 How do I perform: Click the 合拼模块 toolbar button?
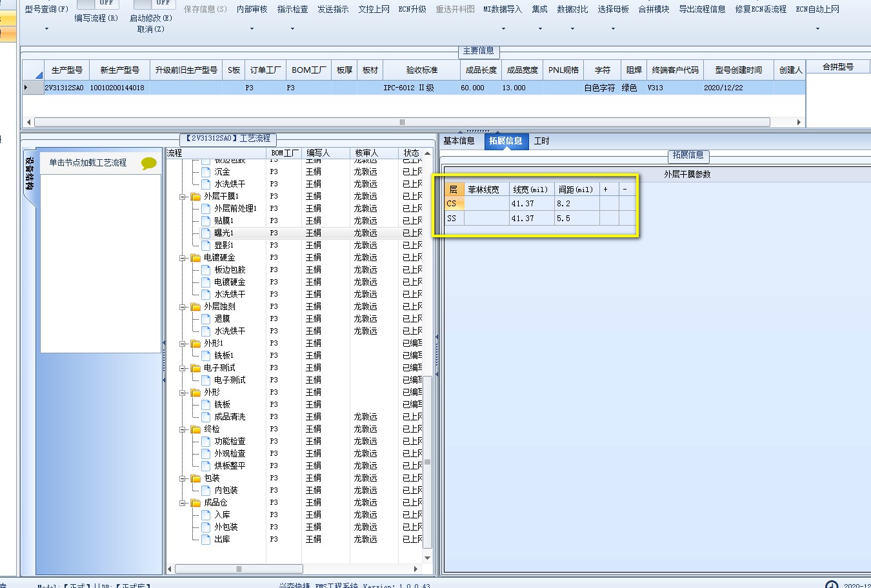point(654,9)
